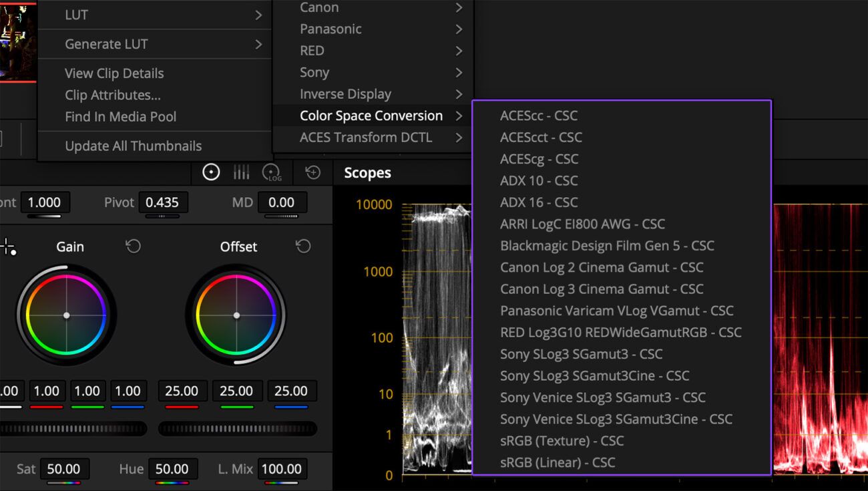Switch to Primaries Bars mode
Screen dimensions: 868x491
pyautogui.click(x=241, y=172)
